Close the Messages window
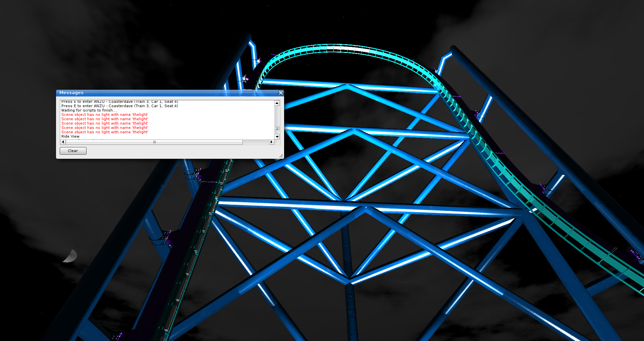 pyautogui.click(x=281, y=93)
